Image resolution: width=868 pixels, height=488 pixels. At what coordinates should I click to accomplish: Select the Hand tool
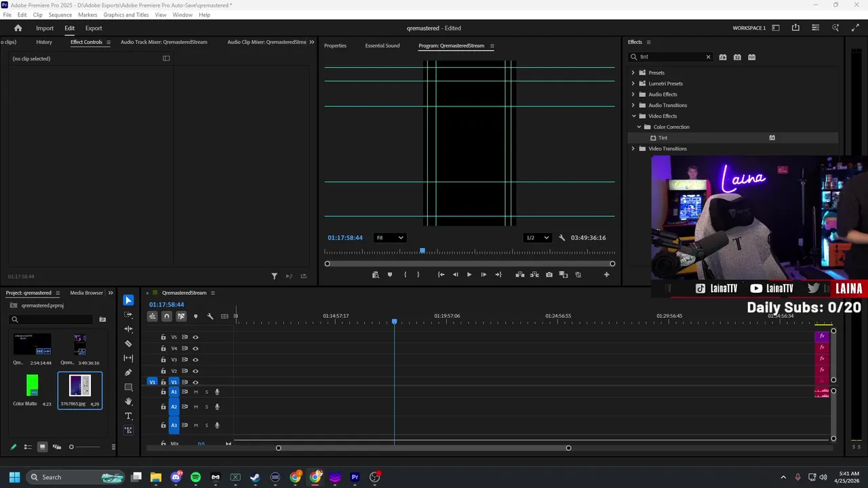point(128,401)
